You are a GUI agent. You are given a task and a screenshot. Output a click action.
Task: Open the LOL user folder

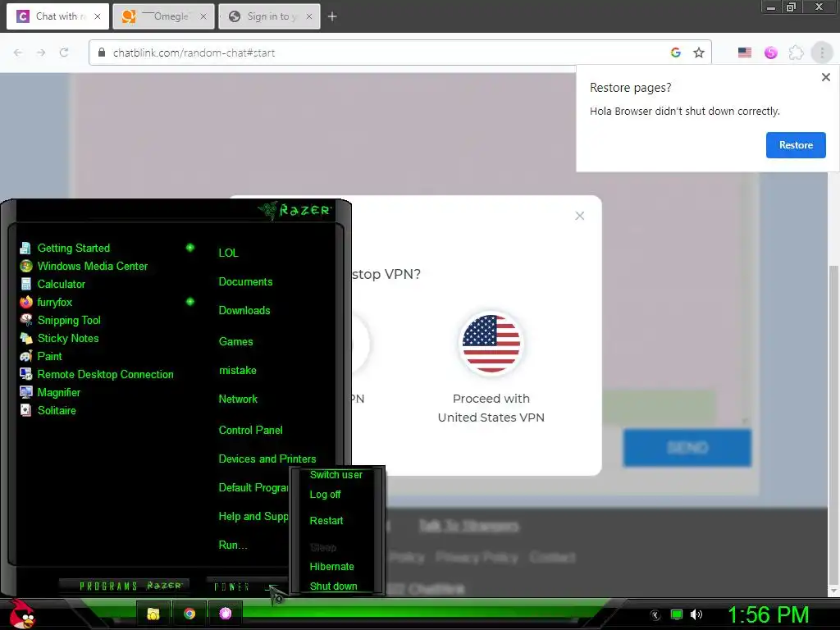pyautogui.click(x=228, y=253)
